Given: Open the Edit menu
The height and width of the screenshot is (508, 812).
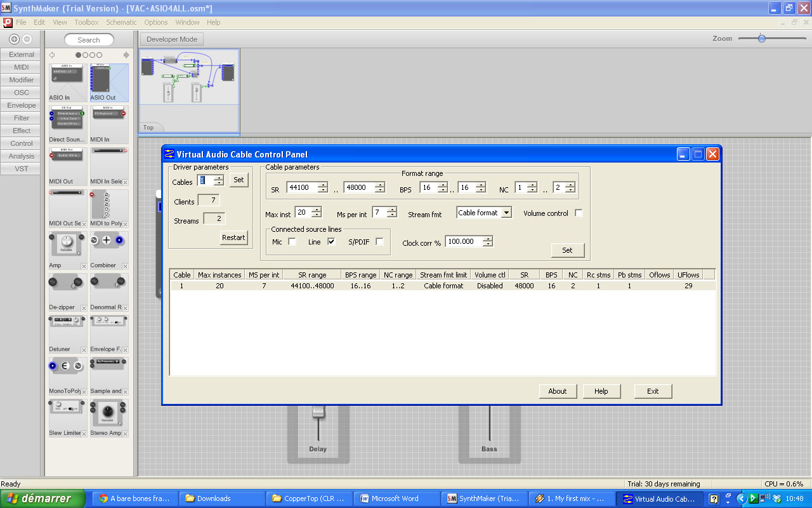Looking at the screenshot, I should coord(39,22).
